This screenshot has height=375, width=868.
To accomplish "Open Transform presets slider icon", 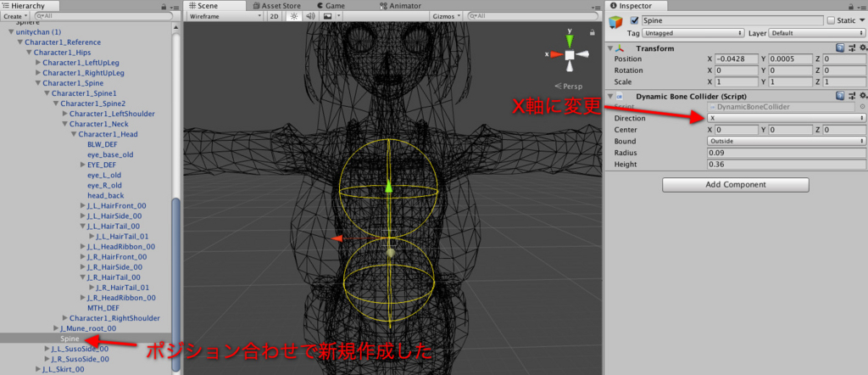I will 851,48.
